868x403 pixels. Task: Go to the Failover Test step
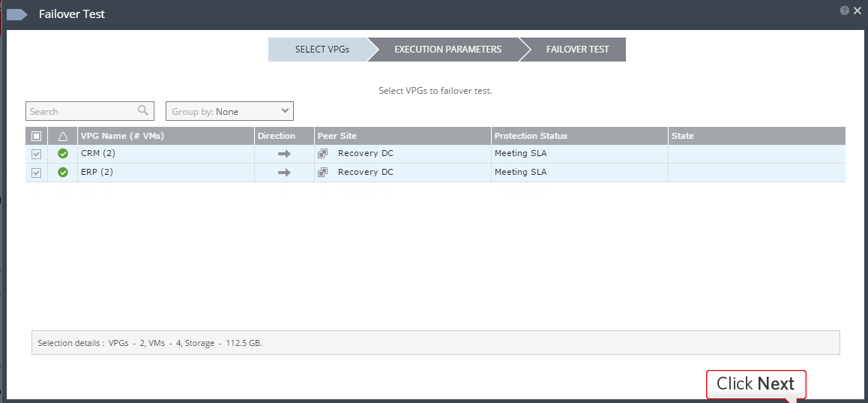click(x=577, y=50)
